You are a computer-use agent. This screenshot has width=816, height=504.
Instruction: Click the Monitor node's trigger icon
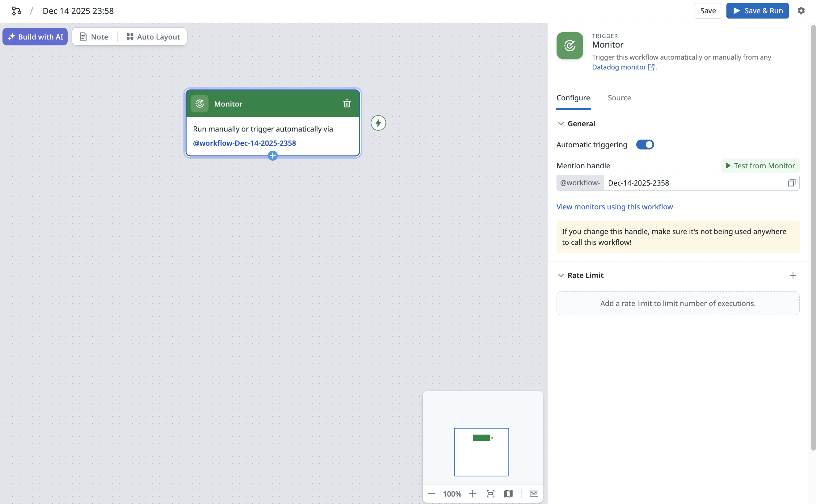click(x=199, y=104)
